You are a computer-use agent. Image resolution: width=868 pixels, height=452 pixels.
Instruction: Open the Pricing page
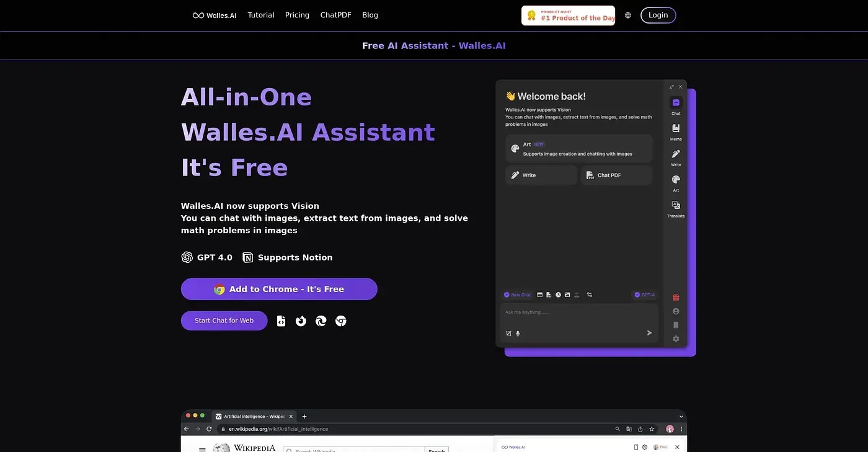click(297, 15)
